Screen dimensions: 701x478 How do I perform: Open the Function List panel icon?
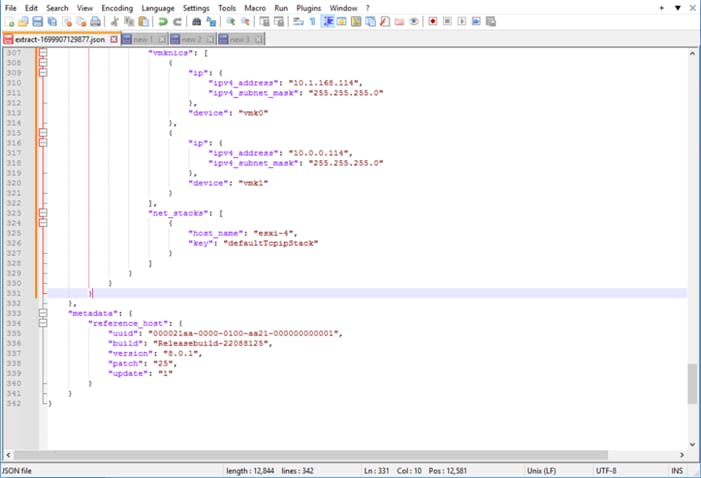[384, 21]
